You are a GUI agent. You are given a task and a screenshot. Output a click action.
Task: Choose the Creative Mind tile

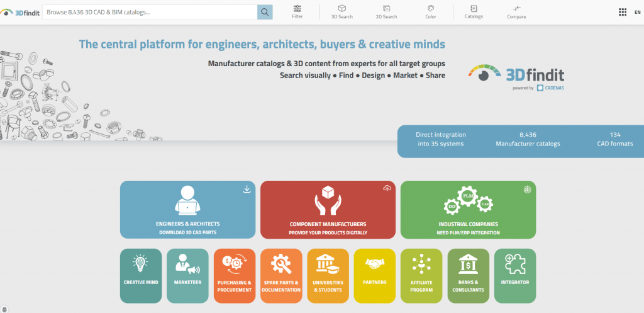coord(140,276)
